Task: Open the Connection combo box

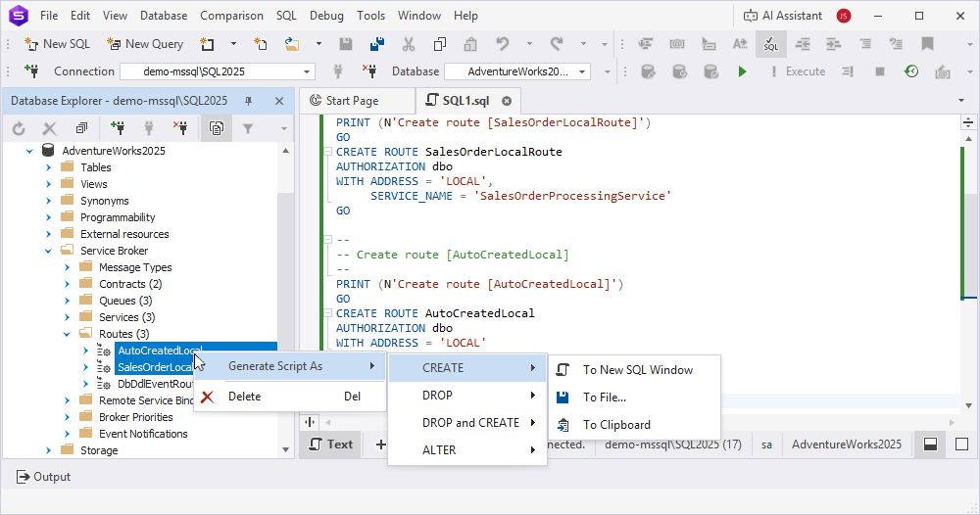Action: point(218,71)
